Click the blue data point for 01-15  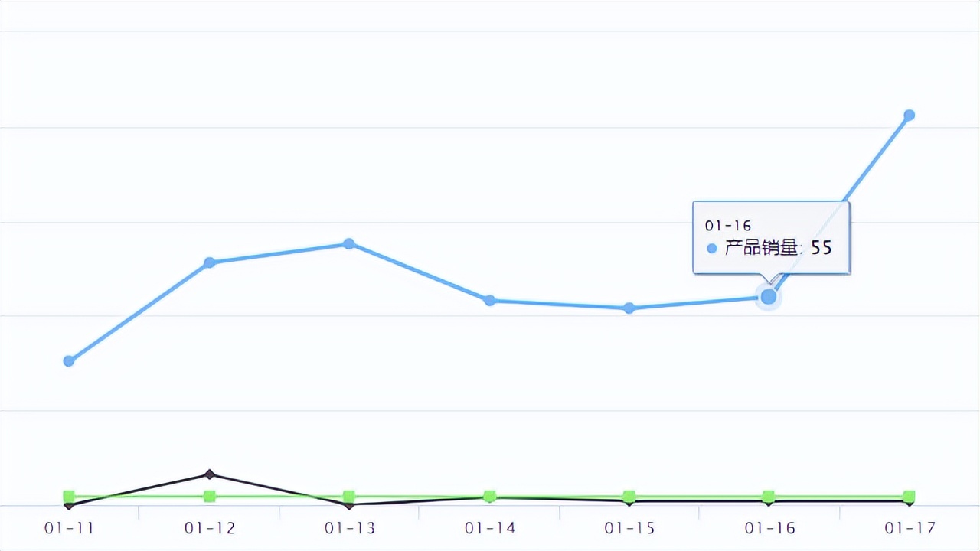click(629, 308)
